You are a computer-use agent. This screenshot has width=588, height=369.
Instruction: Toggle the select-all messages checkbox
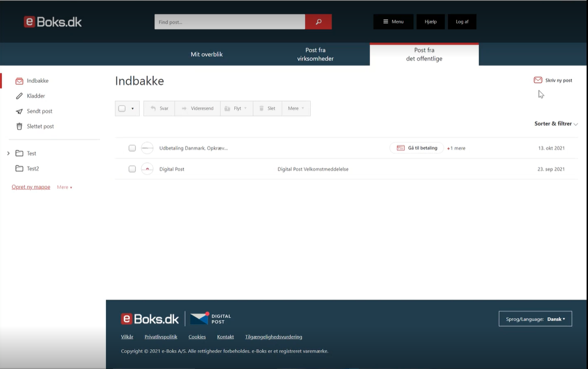coord(122,109)
